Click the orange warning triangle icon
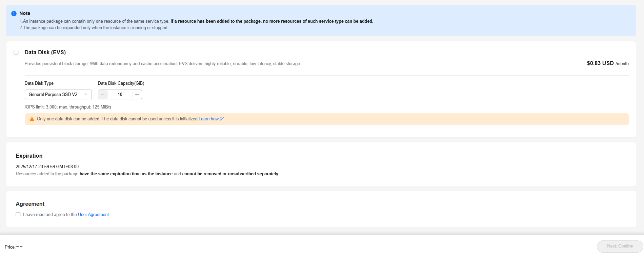Image resolution: width=644 pixels, height=255 pixels. (x=32, y=119)
